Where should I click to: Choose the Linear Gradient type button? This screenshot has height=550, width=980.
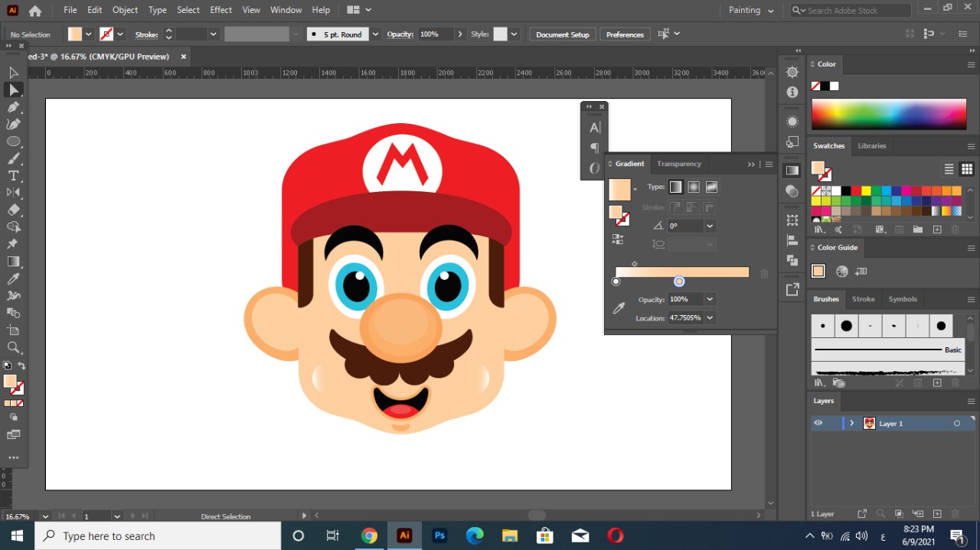(675, 187)
